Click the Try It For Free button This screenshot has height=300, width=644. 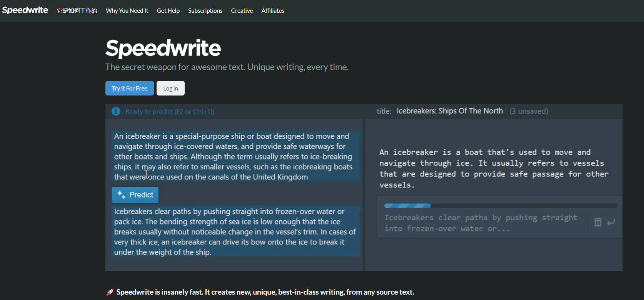pos(130,88)
